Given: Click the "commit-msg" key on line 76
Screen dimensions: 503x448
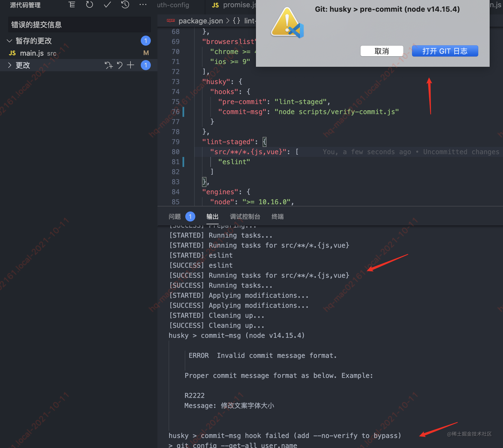Looking at the screenshot, I should tap(242, 112).
